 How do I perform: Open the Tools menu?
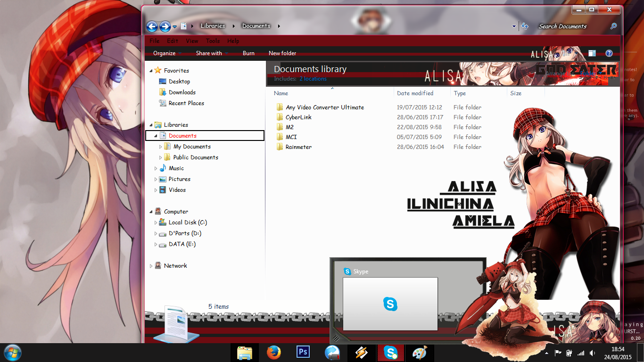coord(213,41)
